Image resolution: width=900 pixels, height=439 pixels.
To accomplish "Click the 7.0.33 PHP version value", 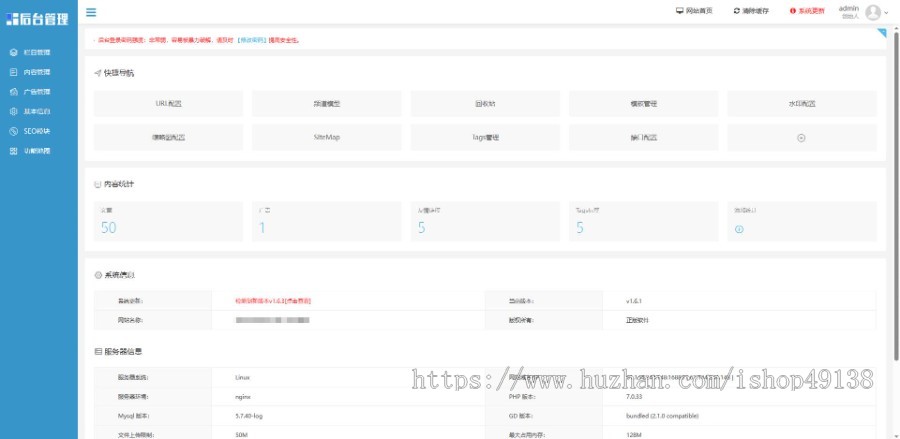I will (x=634, y=397).
